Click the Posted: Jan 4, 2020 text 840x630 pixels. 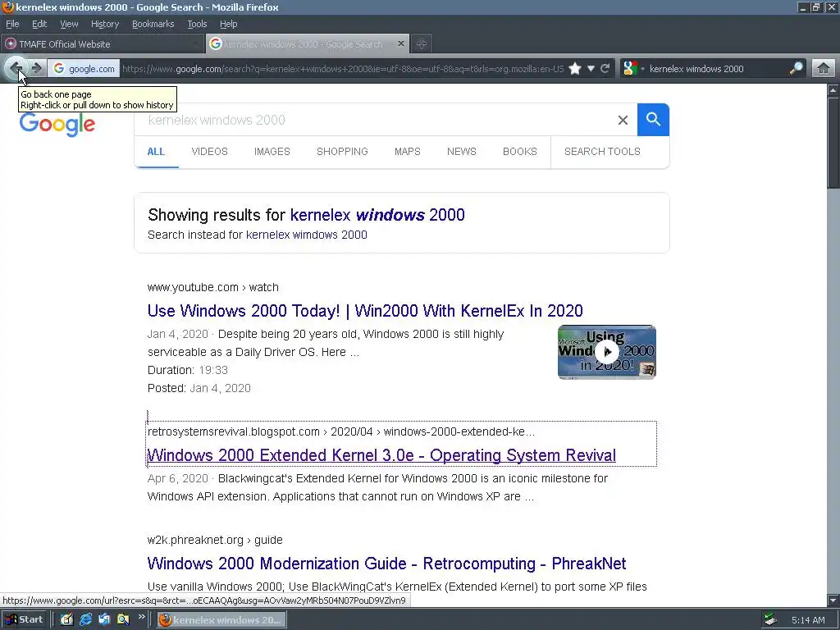199,388
